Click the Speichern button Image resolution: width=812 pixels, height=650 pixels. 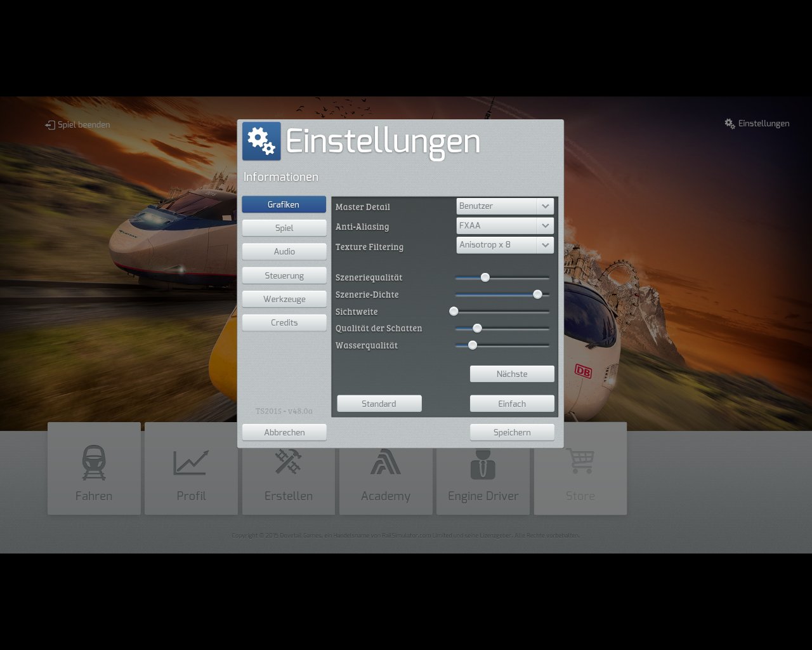(x=512, y=432)
